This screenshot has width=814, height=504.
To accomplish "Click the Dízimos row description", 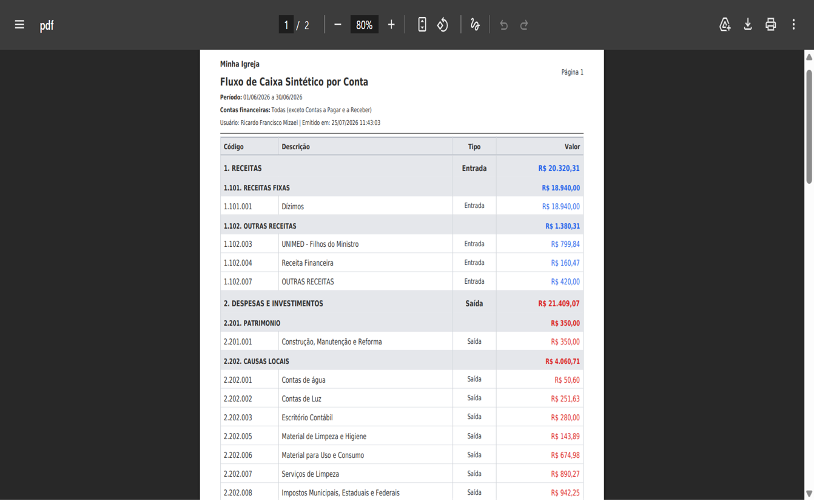I will (293, 206).
